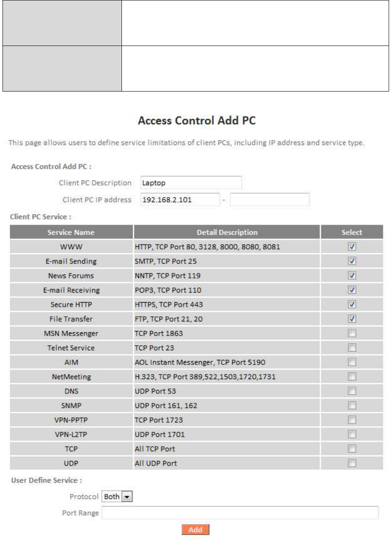Check the VPN-PPTP service checkbox

point(352,420)
